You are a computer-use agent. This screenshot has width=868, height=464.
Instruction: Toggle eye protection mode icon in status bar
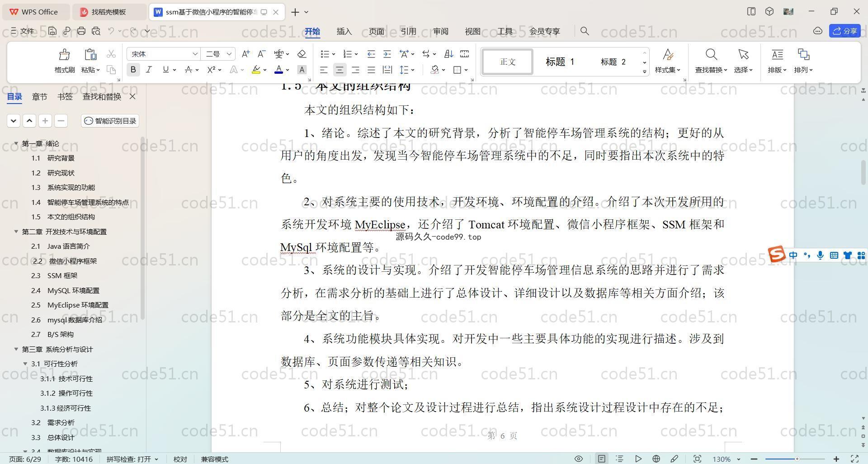point(578,459)
